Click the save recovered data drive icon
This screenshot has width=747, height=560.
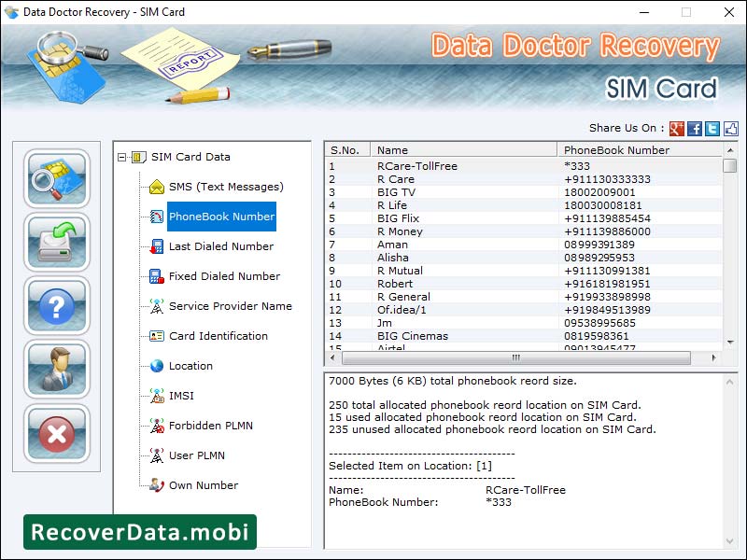pyautogui.click(x=57, y=242)
